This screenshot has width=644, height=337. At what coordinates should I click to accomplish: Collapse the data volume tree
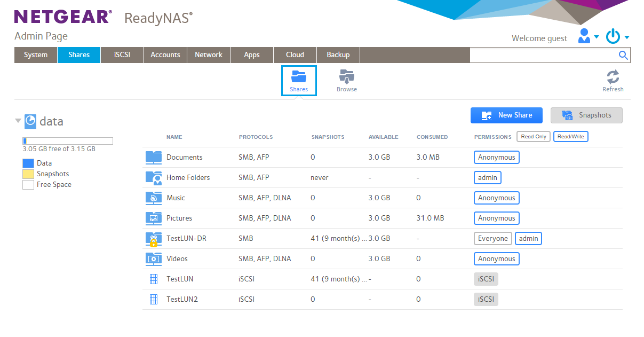[18, 121]
